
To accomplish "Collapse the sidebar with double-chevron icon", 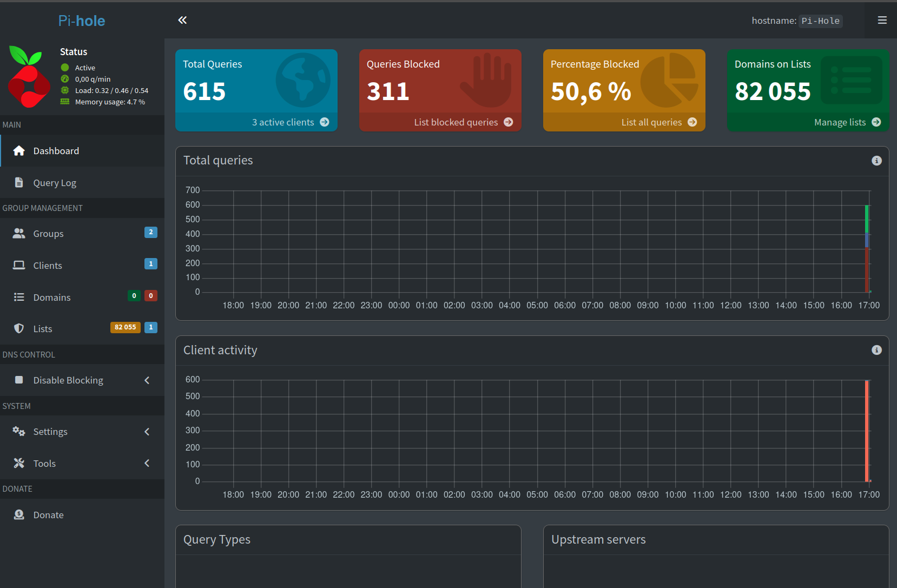I will pos(182,20).
